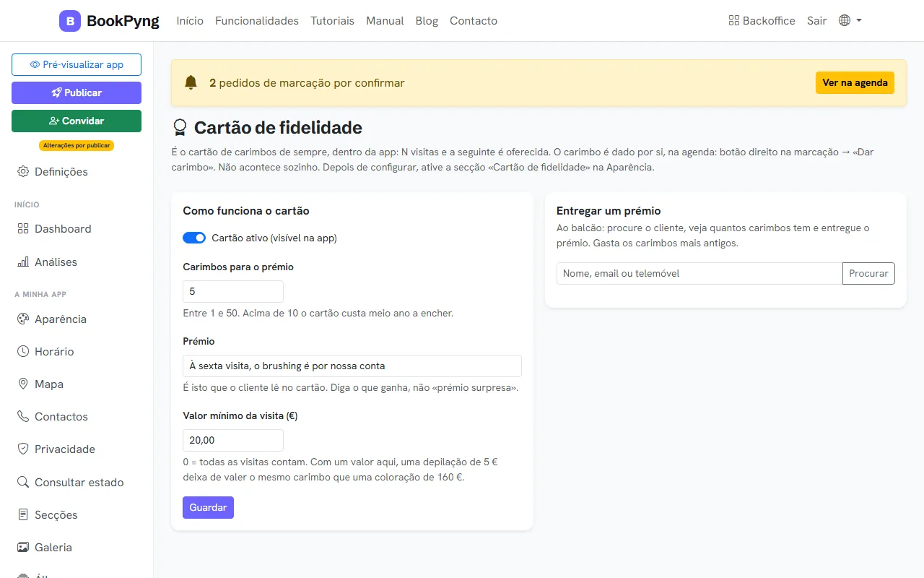
Task: Log out using the Sair link
Action: 817,21
